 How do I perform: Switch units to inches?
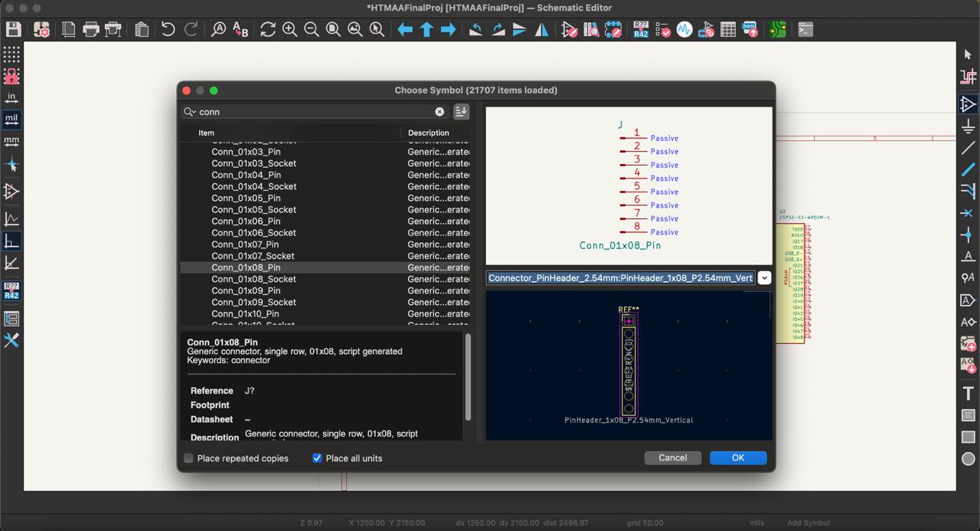pyautogui.click(x=11, y=97)
